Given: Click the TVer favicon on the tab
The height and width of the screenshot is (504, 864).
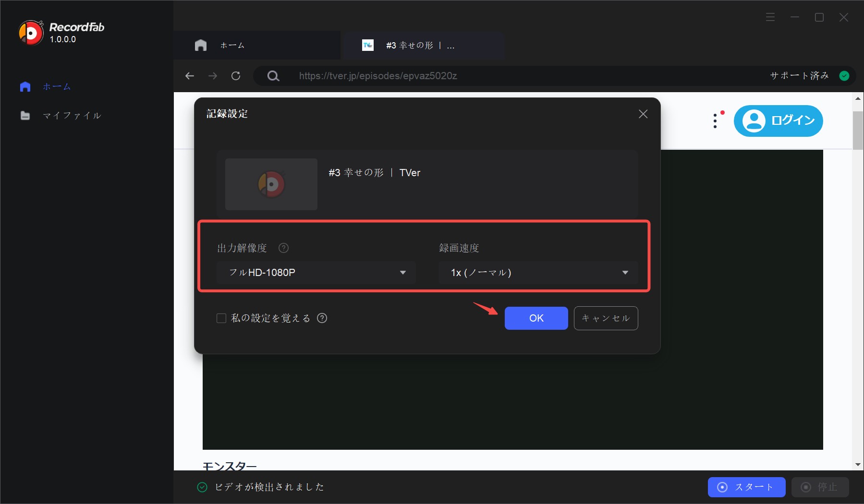Looking at the screenshot, I should (368, 45).
